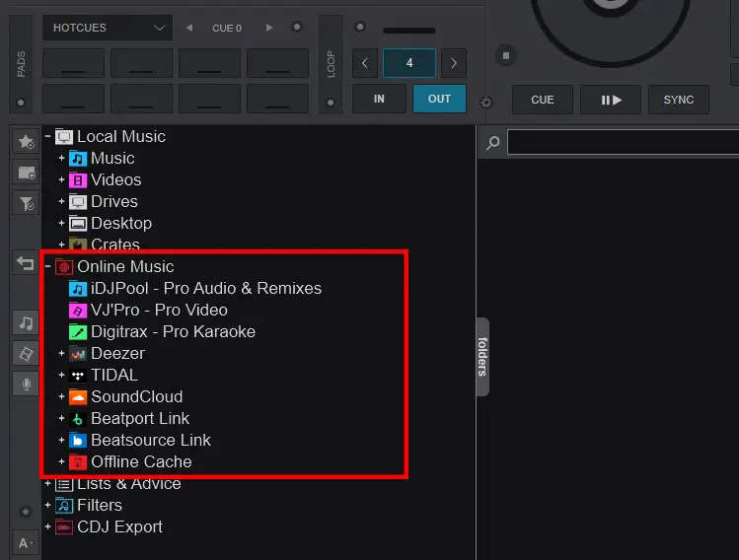This screenshot has height=560, width=739.
Task: Click the CDJ Export icon
Action: click(x=64, y=527)
